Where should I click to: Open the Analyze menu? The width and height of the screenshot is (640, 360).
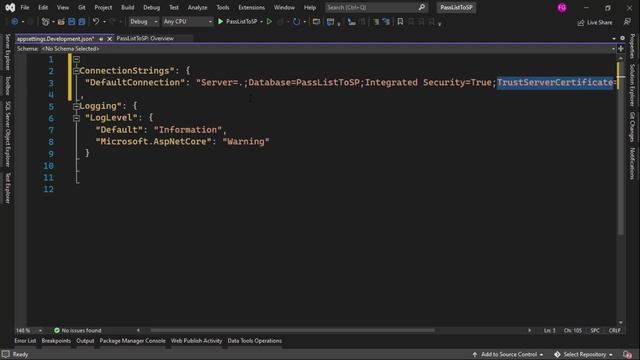pos(198,7)
